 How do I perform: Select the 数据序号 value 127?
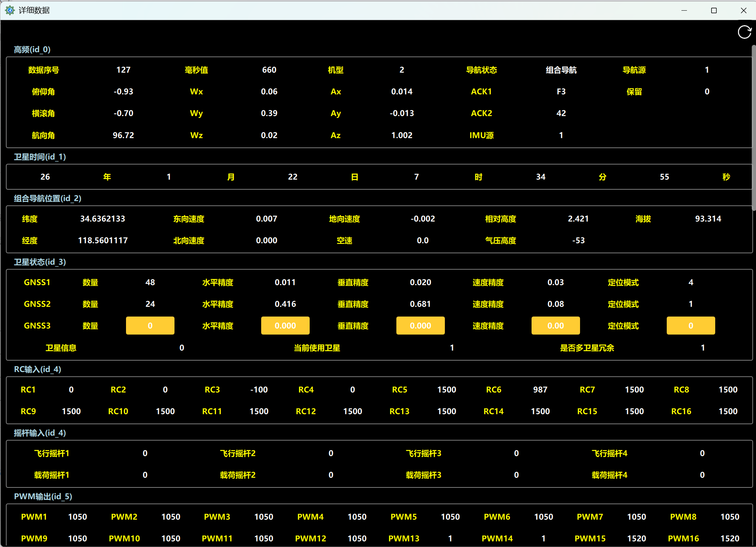point(123,70)
